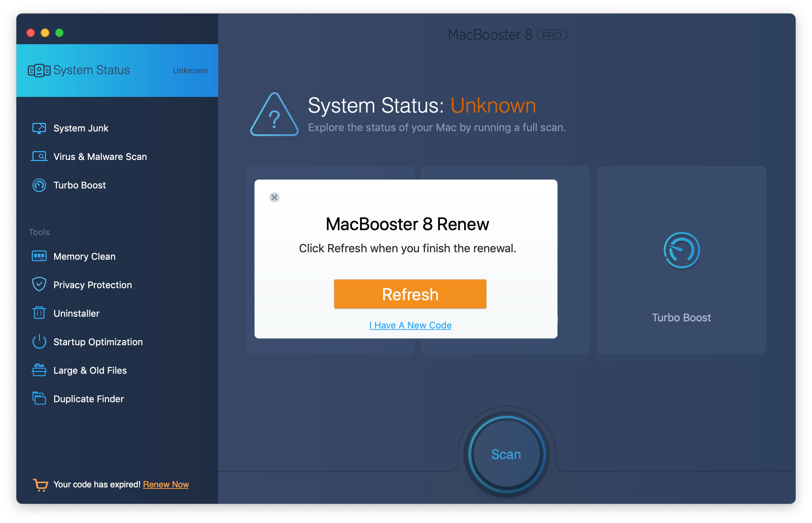812x523 pixels.
Task: Click the MacBooster 8 Renew dialog title
Action: pyautogui.click(x=407, y=224)
